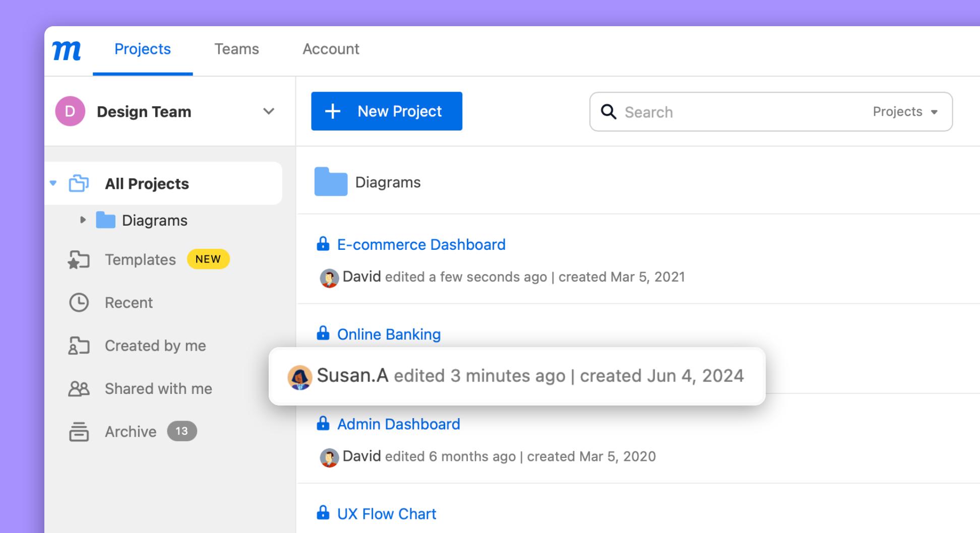Click inside the Search input field
This screenshot has width=980, height=533.
[706, 112]
